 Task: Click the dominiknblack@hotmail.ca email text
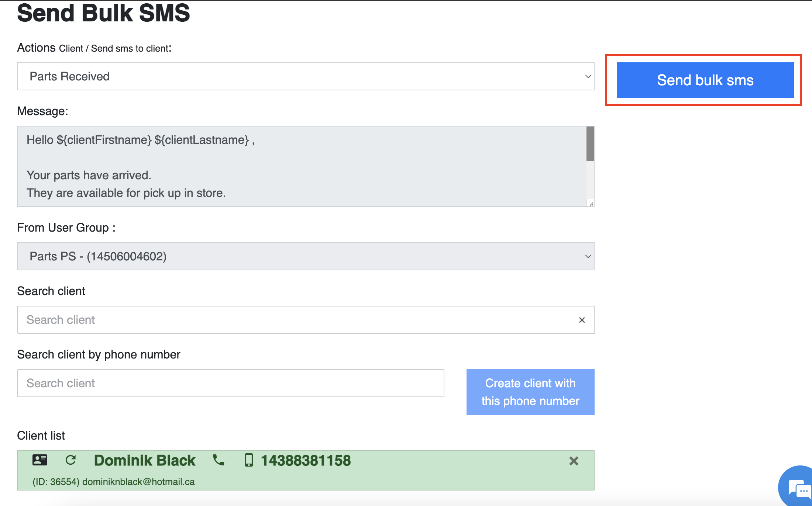coord(138,482)
